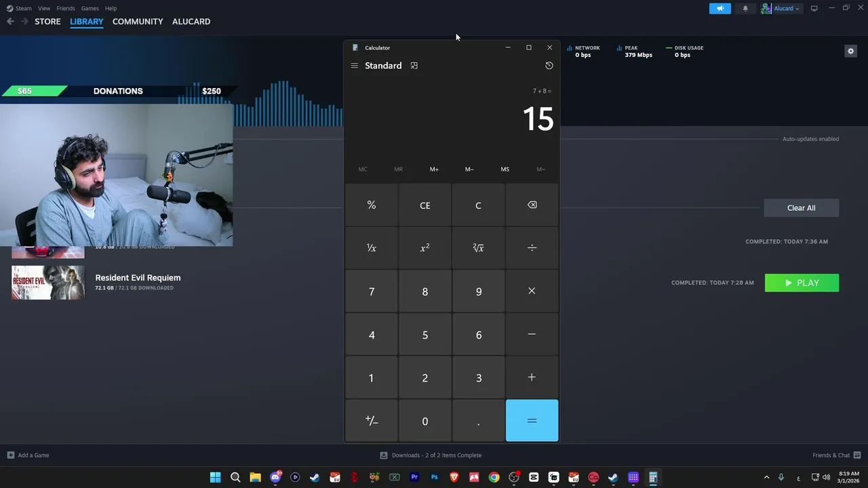Toggle the plus/minus sign key
Viewport: 868px width, 488px height.
pyautogui.click(x=372, y=421)
